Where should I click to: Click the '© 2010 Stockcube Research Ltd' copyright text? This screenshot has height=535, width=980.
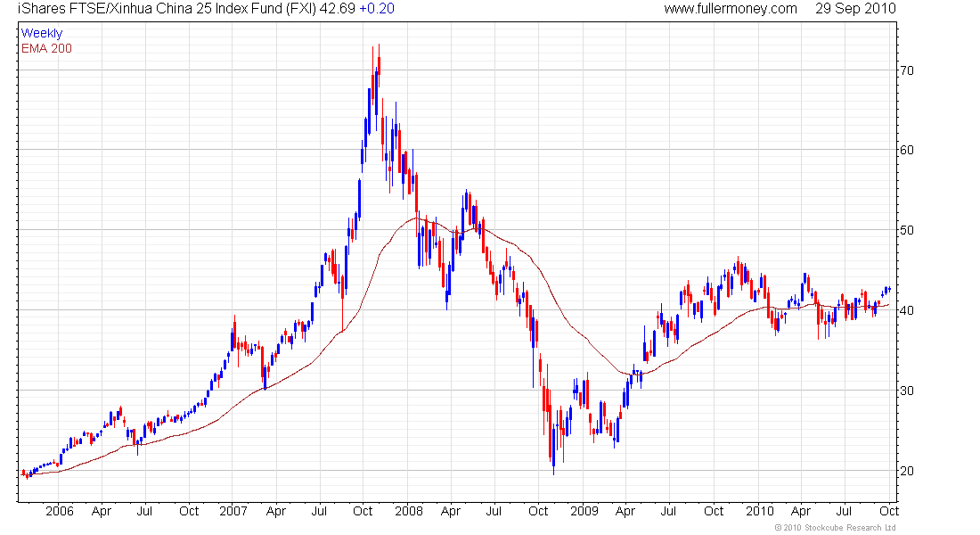coord(835,528)
